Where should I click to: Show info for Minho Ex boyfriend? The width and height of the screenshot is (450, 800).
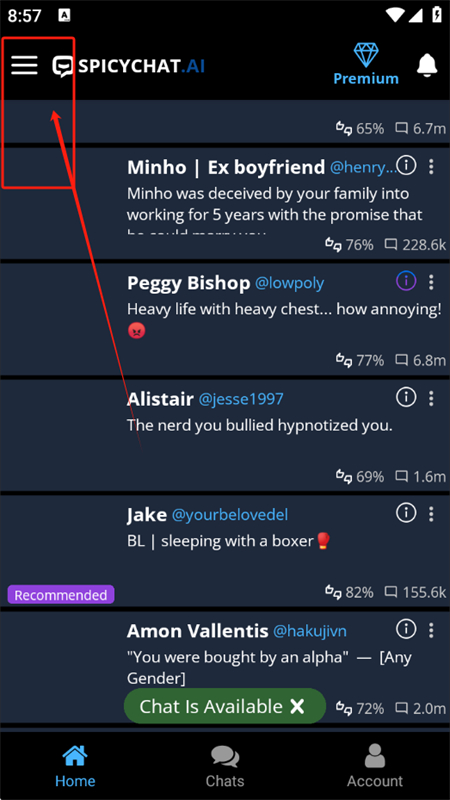coord(406,165)
